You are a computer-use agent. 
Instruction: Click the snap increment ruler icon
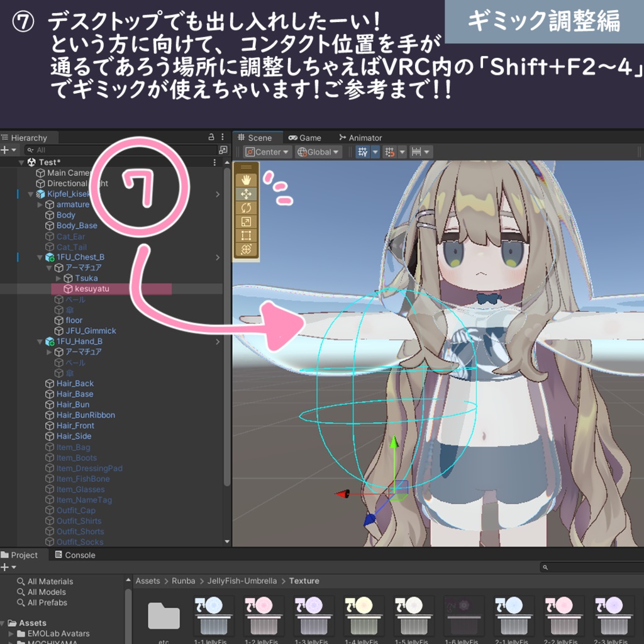tap(416, 152)
